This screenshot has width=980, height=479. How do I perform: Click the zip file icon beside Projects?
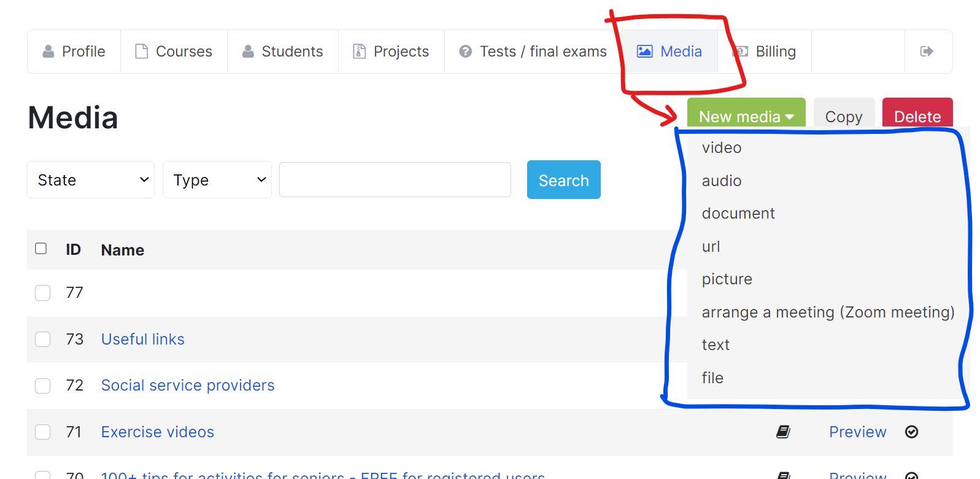(360, 52)
